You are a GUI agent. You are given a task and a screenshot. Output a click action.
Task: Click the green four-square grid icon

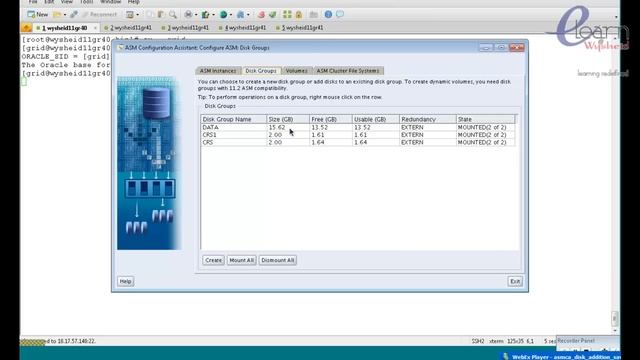click(x=287, y=15)
